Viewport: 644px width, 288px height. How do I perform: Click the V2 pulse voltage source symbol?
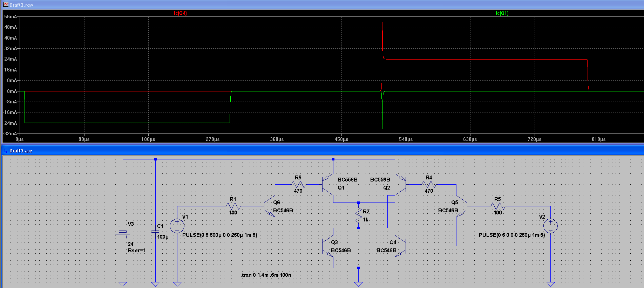(x=550, y=226)
